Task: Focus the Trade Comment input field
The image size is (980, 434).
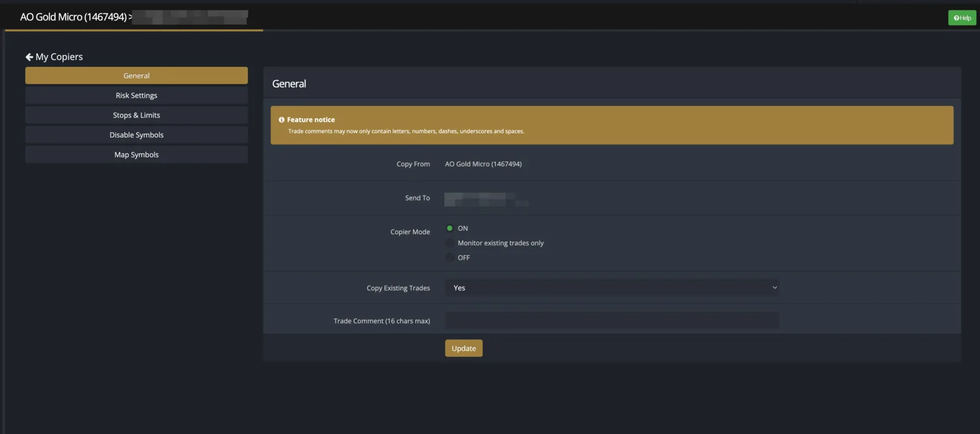Action: click(612, 321)
